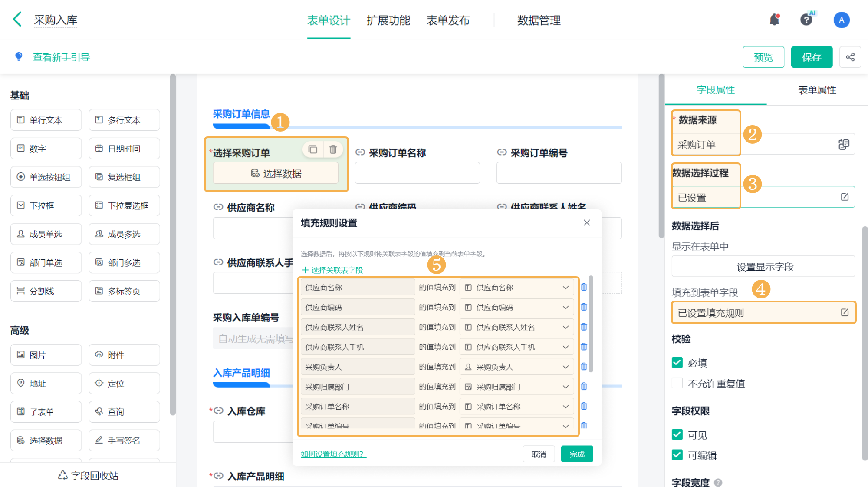Toggle the 可编辑 checkbox
Viewport: 868px width, 487px height.
coord(677,455)
